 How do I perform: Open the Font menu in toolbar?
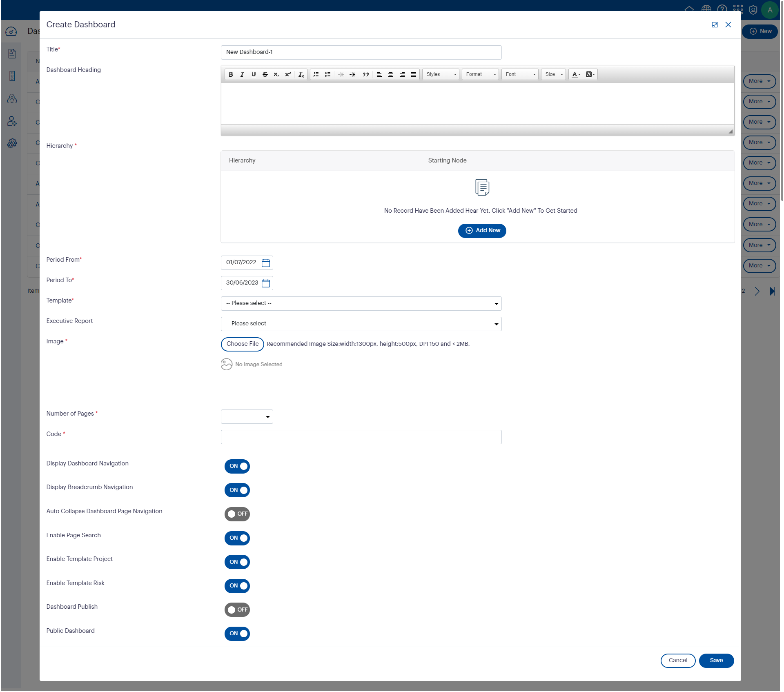coord(520,74)
